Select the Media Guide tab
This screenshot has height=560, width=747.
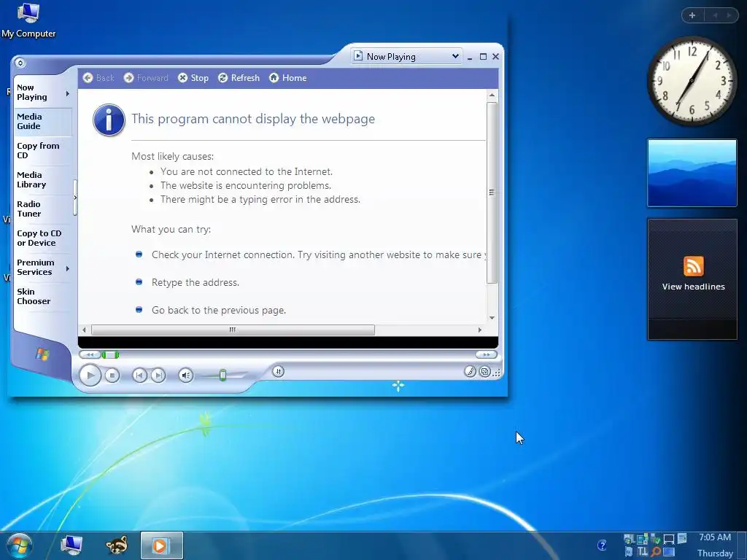coord(43,122)
